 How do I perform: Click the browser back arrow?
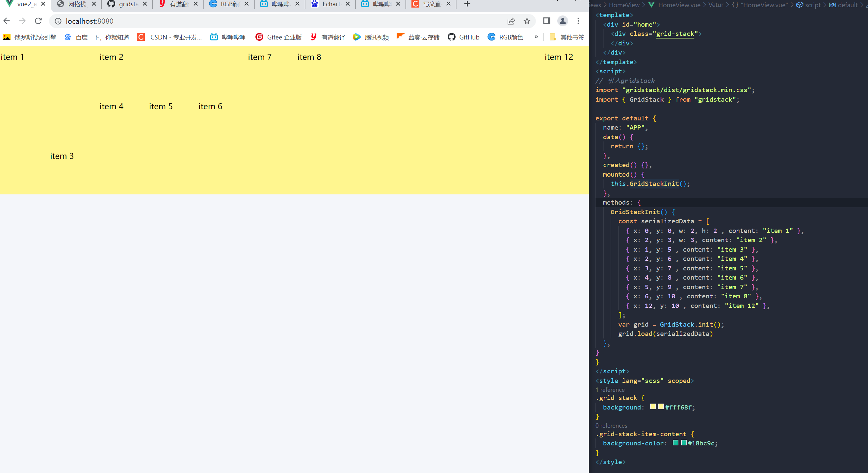pos(7,21)
